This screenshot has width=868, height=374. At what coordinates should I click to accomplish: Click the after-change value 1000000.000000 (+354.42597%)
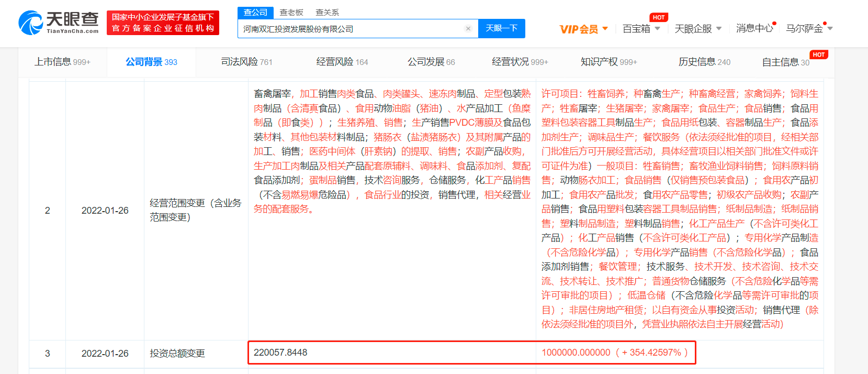coord(615,353)
